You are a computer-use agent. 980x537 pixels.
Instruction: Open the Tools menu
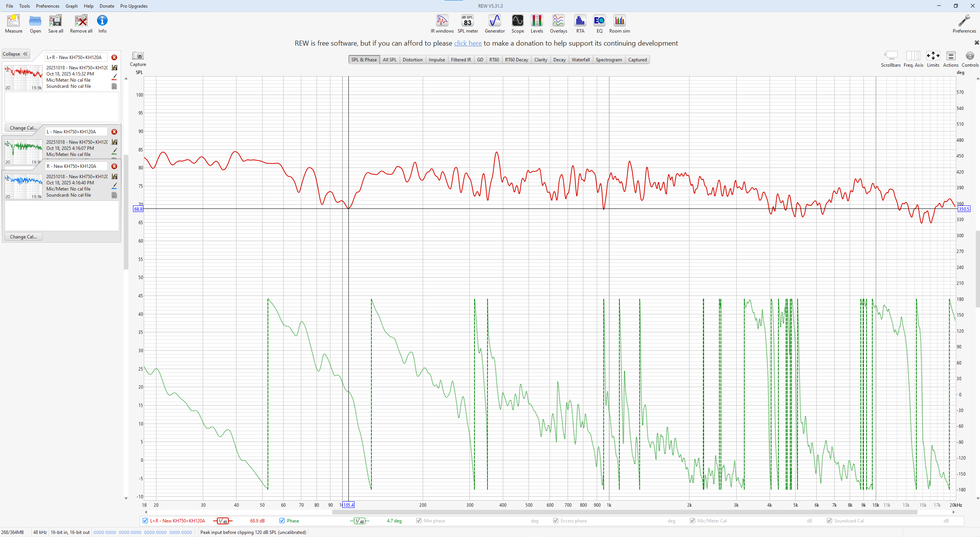coord(25,6)
